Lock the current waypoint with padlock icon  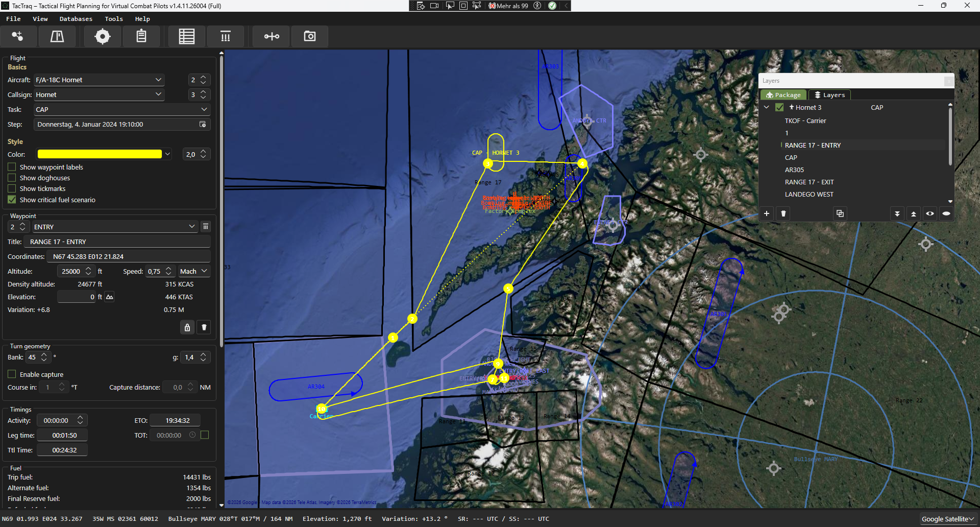pyautogui.click(x=187, y=327)
